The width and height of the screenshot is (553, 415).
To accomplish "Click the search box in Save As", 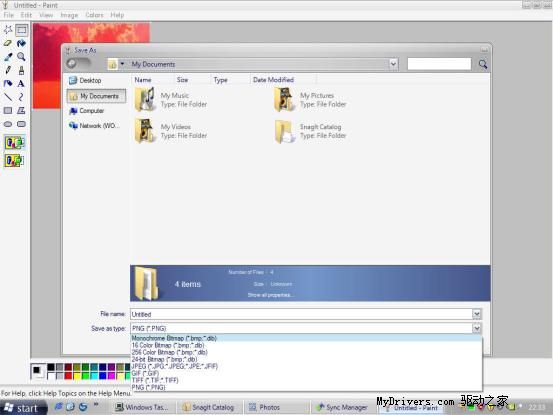I will tap(439, 64).
